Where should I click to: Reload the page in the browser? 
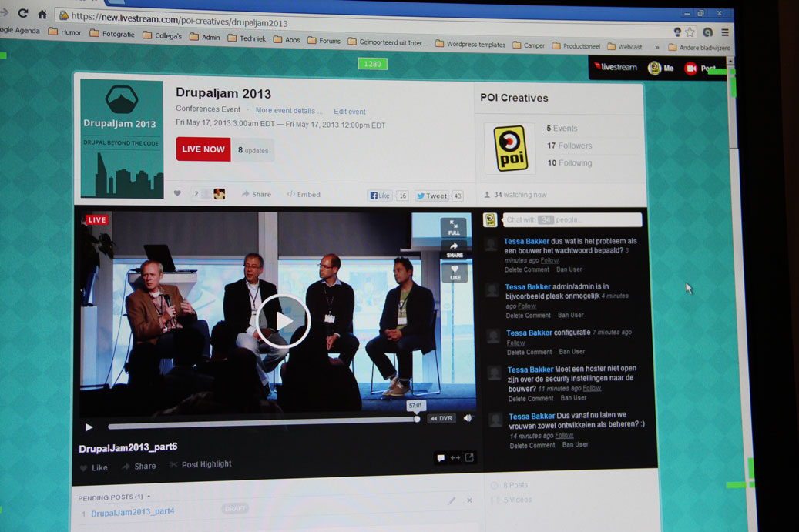22,14
